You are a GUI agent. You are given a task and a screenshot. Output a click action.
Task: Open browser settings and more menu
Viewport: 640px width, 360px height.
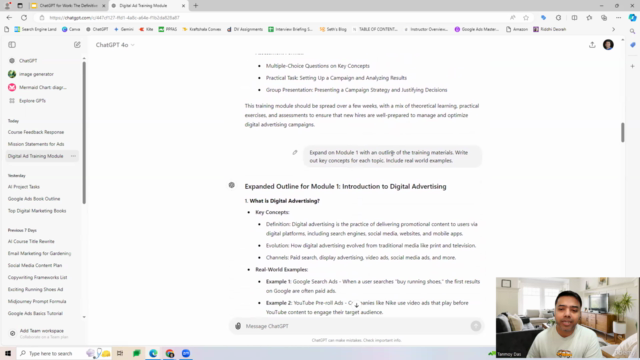pyautogui.click(x=618, y=18)
